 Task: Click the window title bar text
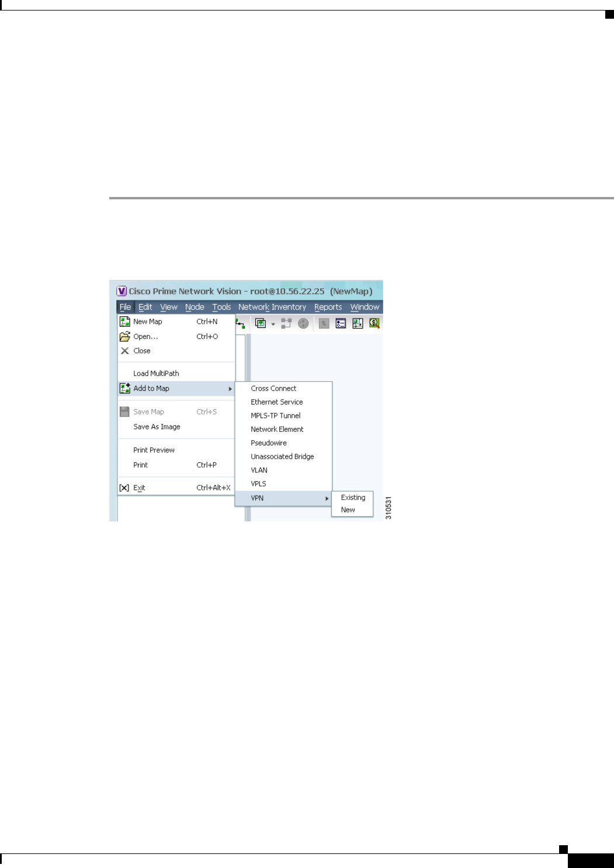pos(250,291)
